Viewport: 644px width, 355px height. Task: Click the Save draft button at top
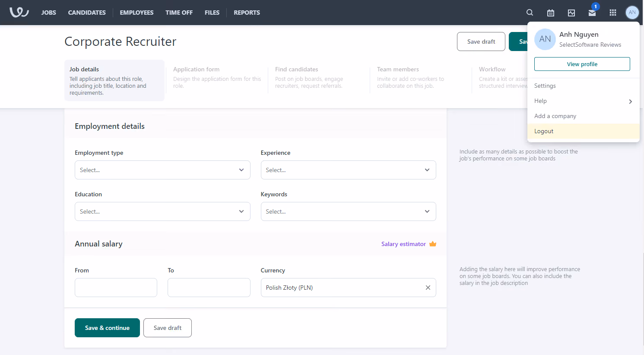click(481, 42)
